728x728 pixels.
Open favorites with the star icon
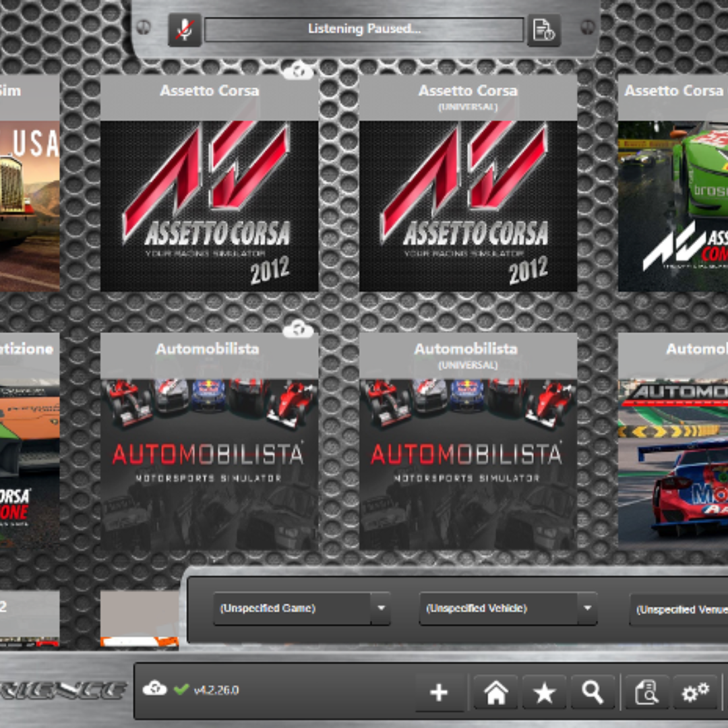coord(544,692)
